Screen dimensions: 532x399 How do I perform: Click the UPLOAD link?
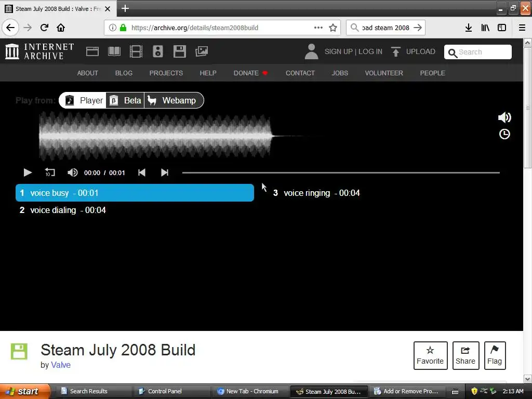point(421,51)
